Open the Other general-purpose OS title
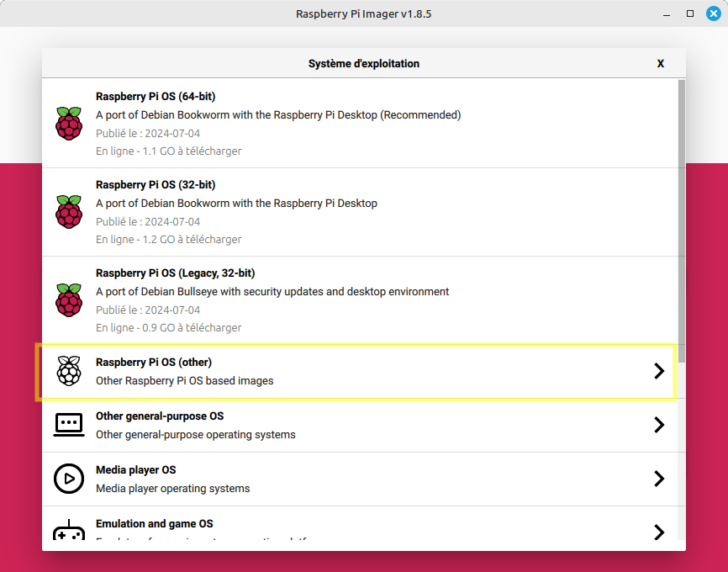 click(160, 416)
